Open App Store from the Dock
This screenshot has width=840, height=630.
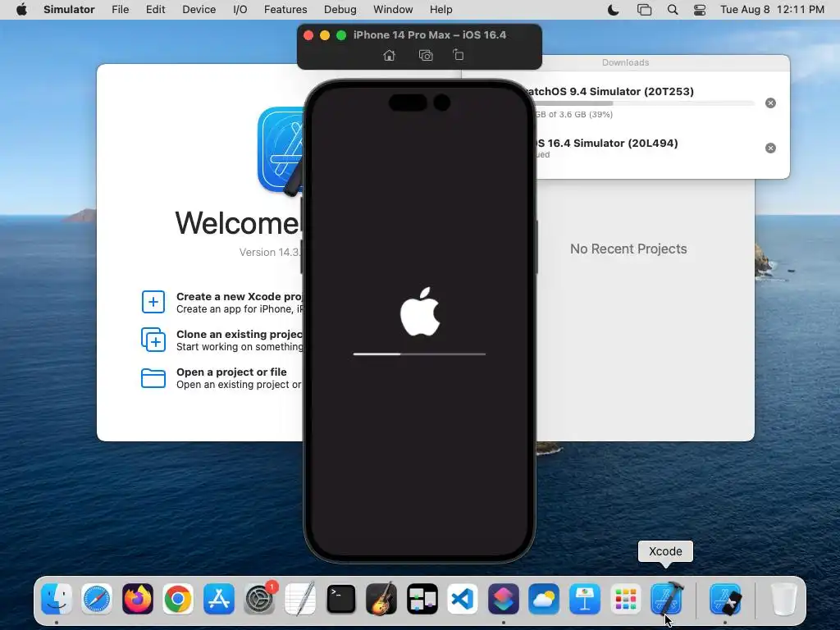(219, 599)
